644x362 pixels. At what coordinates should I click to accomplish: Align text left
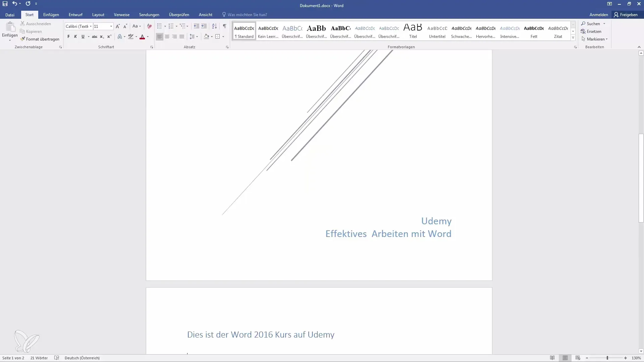[160, 37]
